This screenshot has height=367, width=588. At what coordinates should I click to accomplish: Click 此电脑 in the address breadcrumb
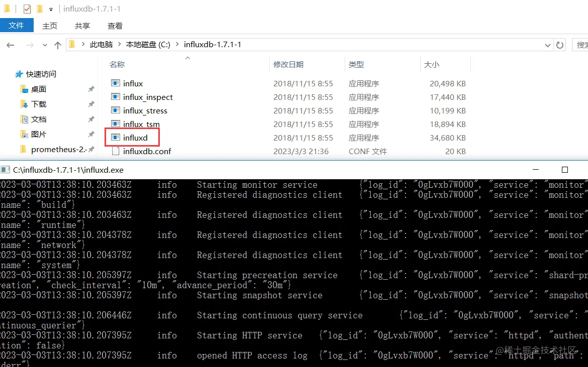pos(101,45)
